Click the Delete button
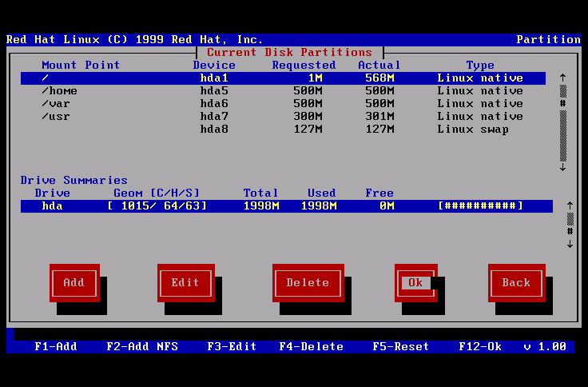This screenshot has height=387, width=588. (x=308, y=282)
